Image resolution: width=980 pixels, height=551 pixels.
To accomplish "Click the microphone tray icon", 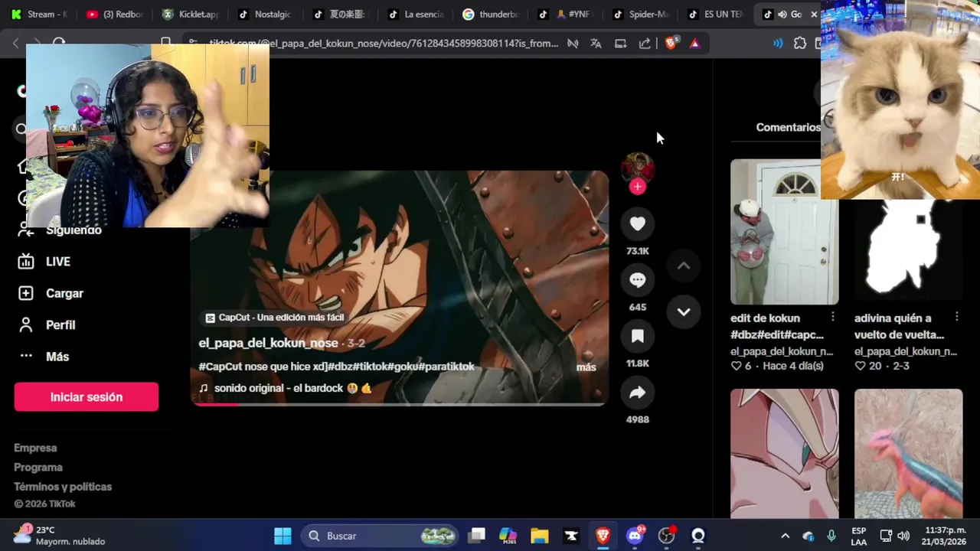I will pyautogui.click(x=831, y=536).
